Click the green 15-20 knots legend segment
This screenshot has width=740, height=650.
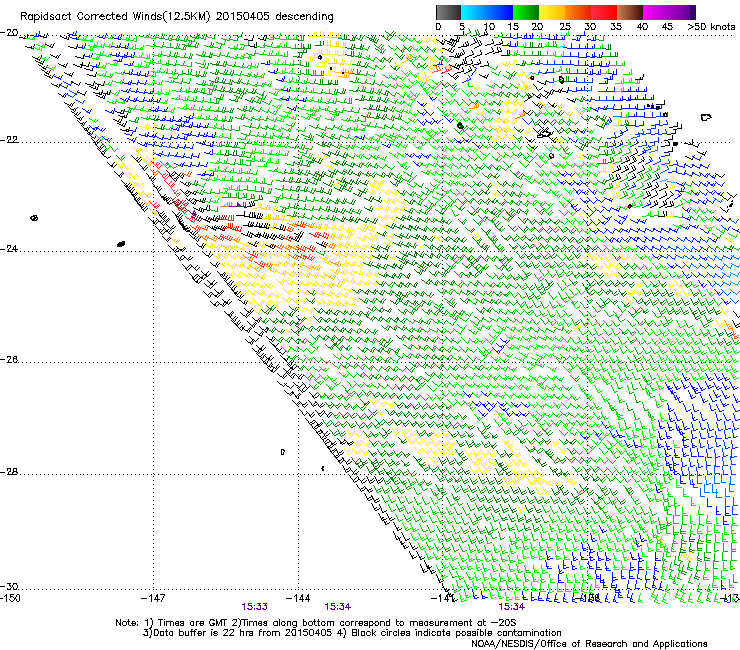[x=526, y=12]
